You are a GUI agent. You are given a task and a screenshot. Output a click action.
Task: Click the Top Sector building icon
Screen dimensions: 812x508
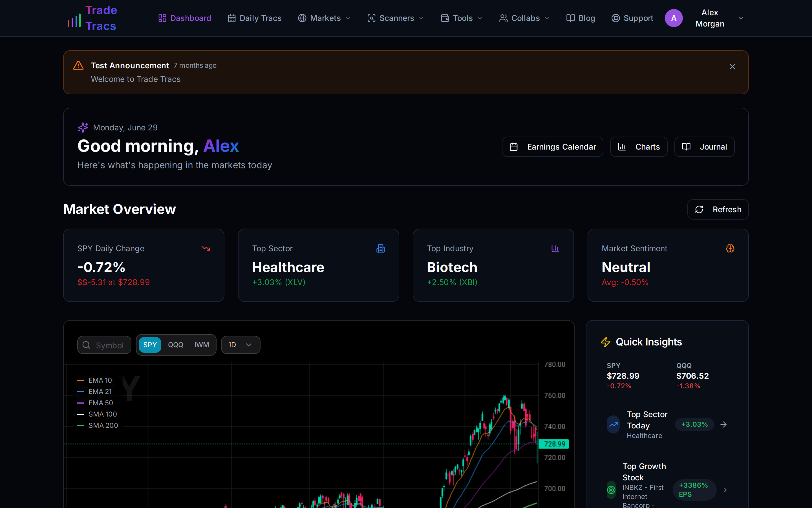pyautogui.click(x=381, y=248)
